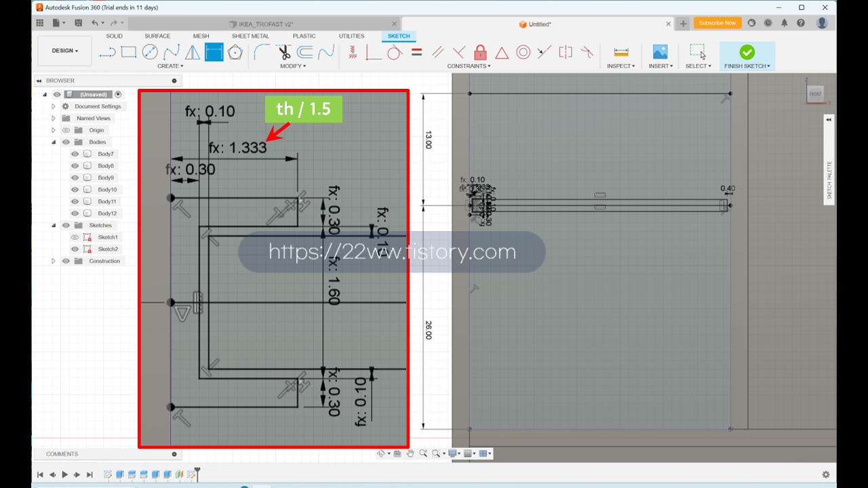Screen dimensions: 868x488
Task: Open the DESIGN workspace dropdown
Action: (x=65, y=51)
